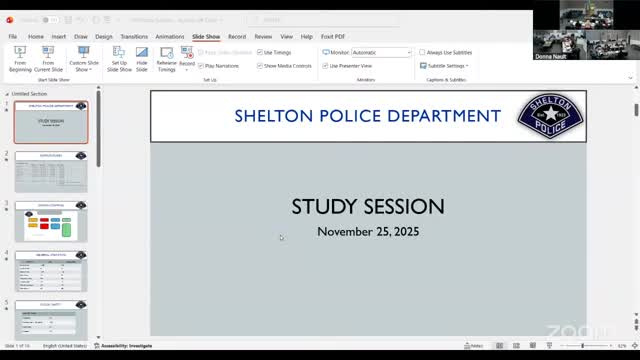The height and width of the screenshot is (360, 640).
Task: Click slide panel scroll-down arrow
Action: click(x=98, y=338)
